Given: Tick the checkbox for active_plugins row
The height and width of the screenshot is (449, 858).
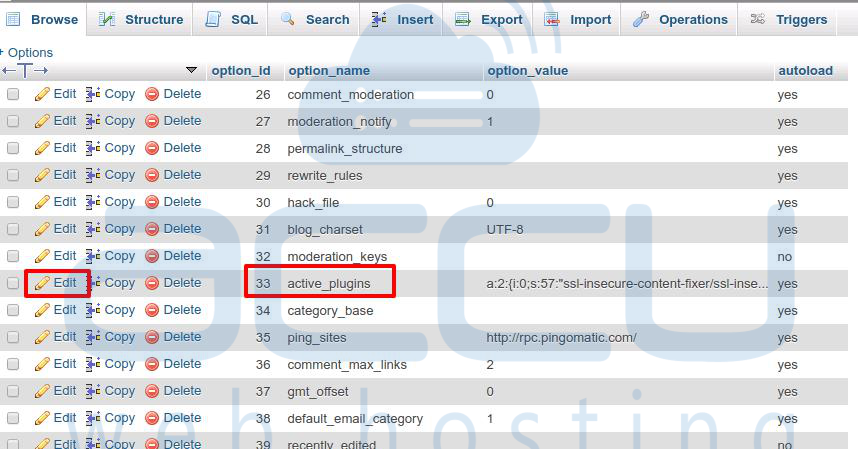Looking at the screenshot, I should (13, 284).
